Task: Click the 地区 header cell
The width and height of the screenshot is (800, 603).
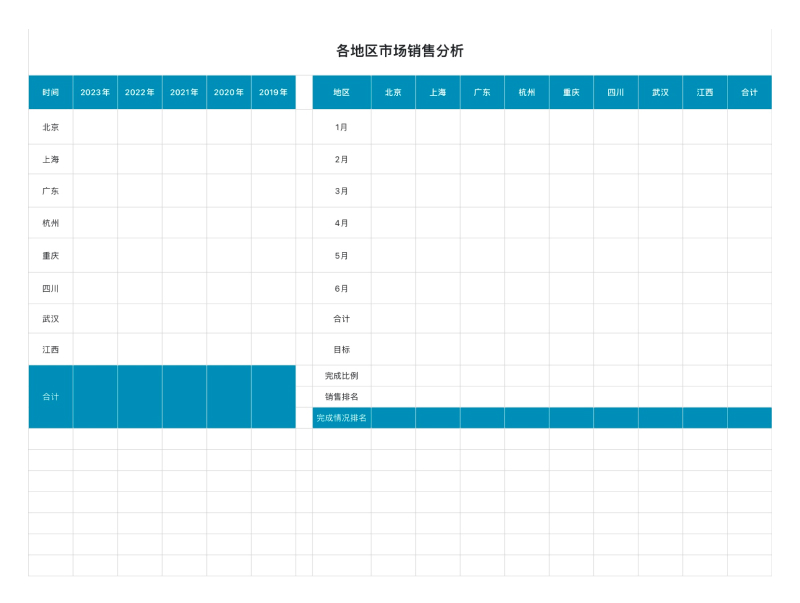Action: 341,92
